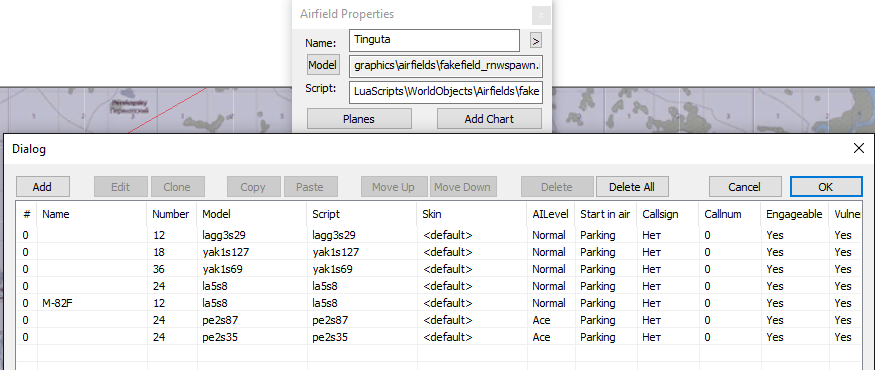
Task: Open the Planes button in Airfield Properties
Action: click(359, 119)
